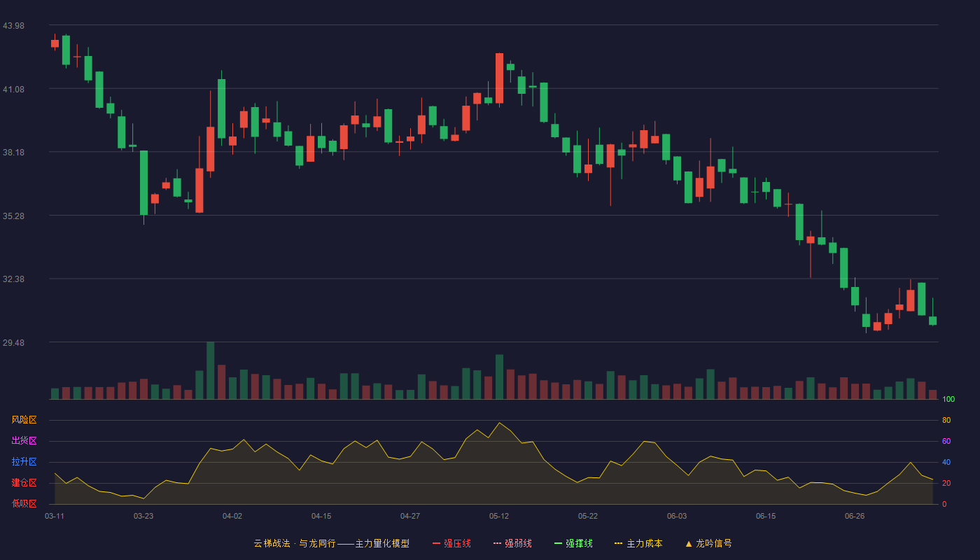980x560 pixels.
Task: Toggle the 强弱线 legend series
Action: (x=512, y=543)
